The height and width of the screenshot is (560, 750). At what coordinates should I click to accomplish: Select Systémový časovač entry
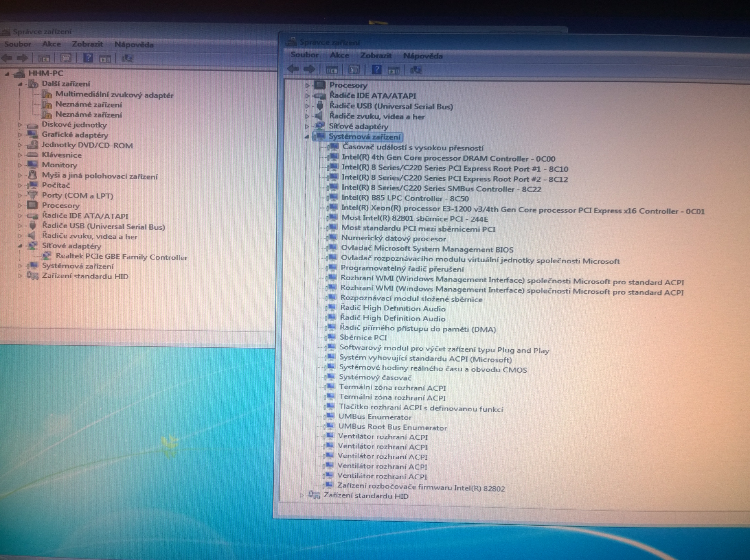click(375, 377)
